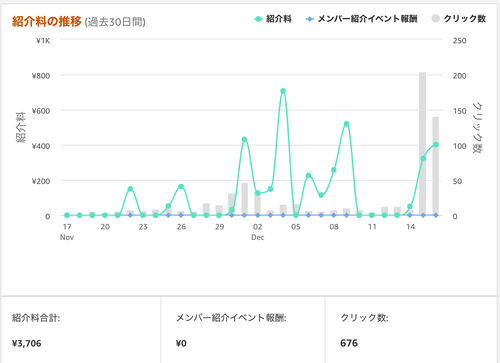This screenshot has width=500, height=363.
Task: Select the green peak point at Dec 09
Action: 346,124
